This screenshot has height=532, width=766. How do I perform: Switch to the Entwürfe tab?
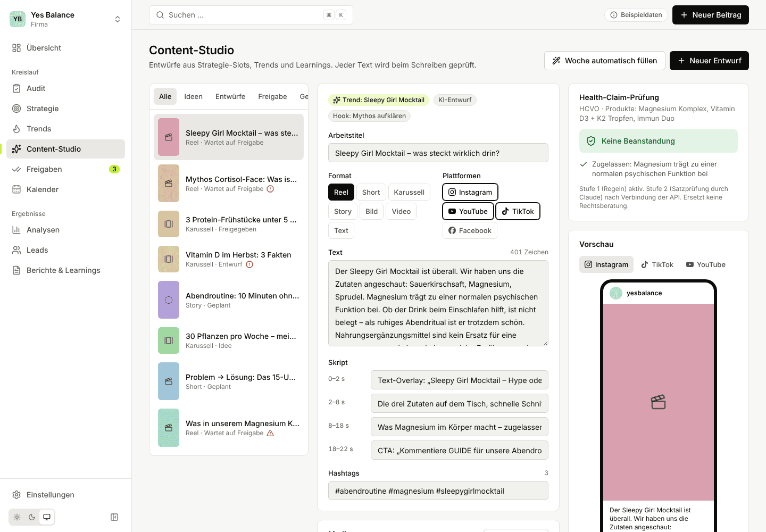[x=230, y=96]
